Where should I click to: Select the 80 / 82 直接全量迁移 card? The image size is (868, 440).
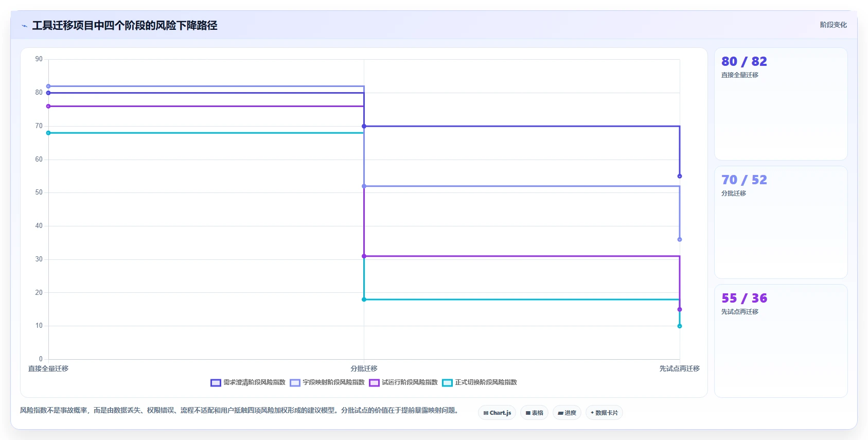[781, 104]
